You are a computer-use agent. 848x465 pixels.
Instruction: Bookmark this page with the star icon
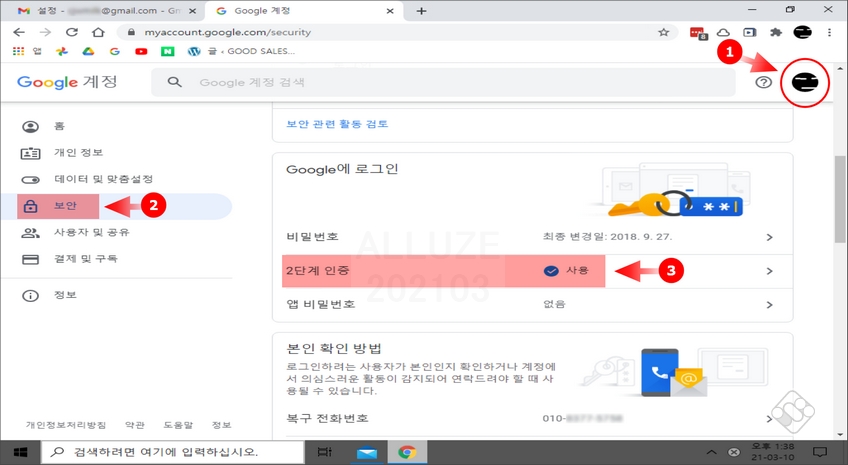point(664,32)
